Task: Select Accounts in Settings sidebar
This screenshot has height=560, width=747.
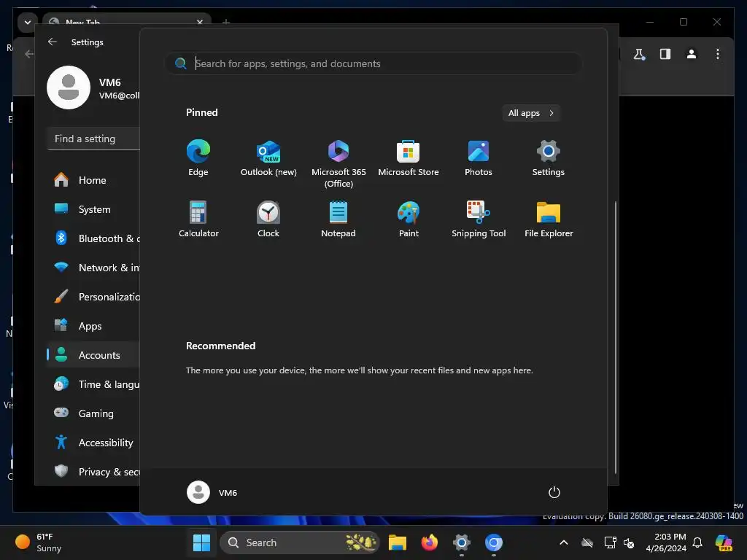Action: coord(93,355)
